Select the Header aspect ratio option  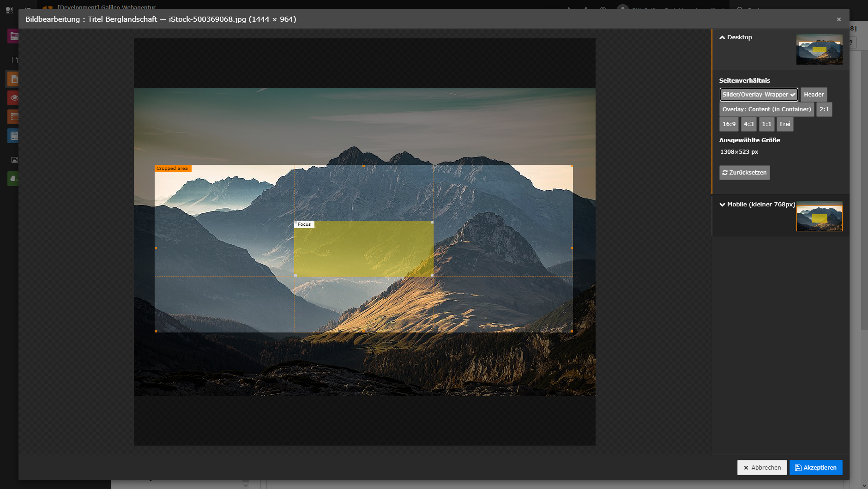click(814, 94)
